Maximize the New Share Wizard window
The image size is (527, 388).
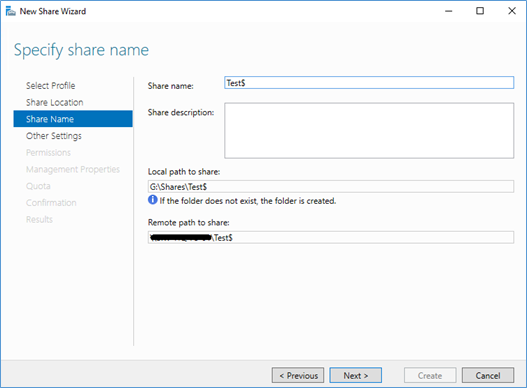(480, 11)
